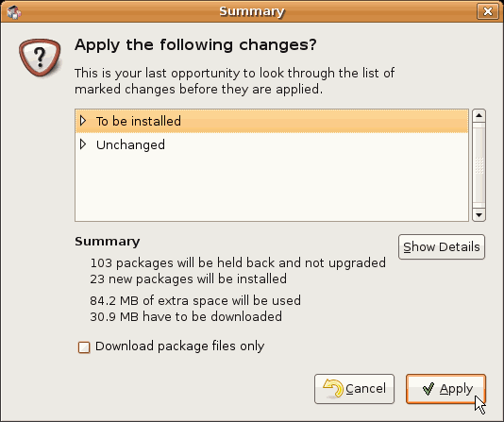Viewport: 504px width, 422px height.
Task: Click the yellow undo arrow on Cancel
Action: coord(333,389)
